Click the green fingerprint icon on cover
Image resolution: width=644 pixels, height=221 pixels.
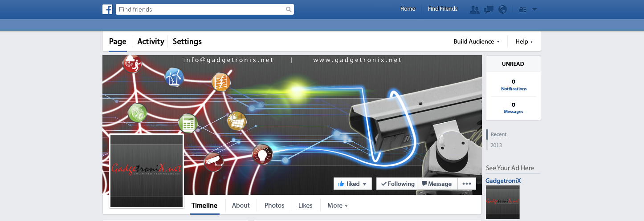click(137, 113)
